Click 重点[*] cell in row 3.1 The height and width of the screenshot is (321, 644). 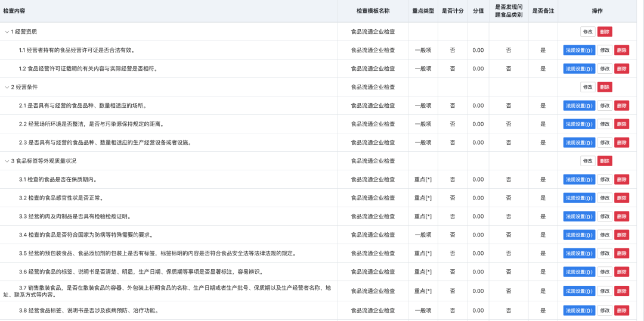[x=423, y=180]
